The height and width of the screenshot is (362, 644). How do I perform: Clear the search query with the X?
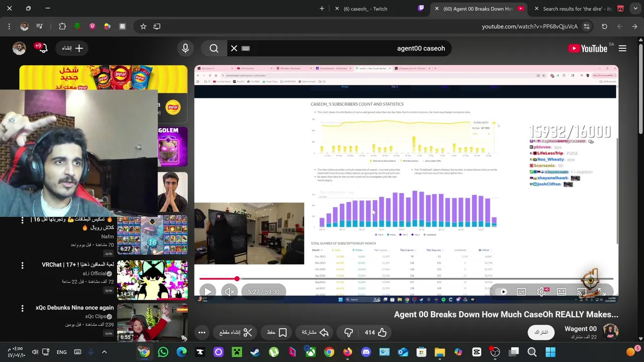234,48
